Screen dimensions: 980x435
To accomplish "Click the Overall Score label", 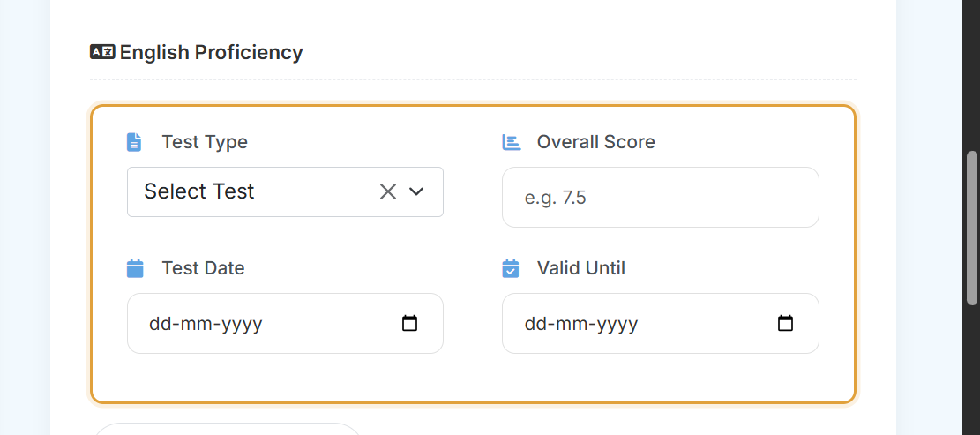I will (x=596, y=142).
